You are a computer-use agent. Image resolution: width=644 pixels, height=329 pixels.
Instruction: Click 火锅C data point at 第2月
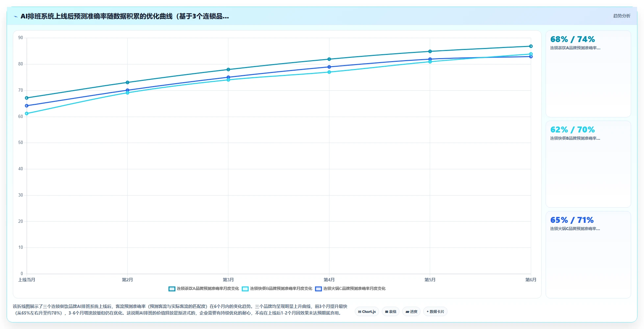(x=127, y=90)
